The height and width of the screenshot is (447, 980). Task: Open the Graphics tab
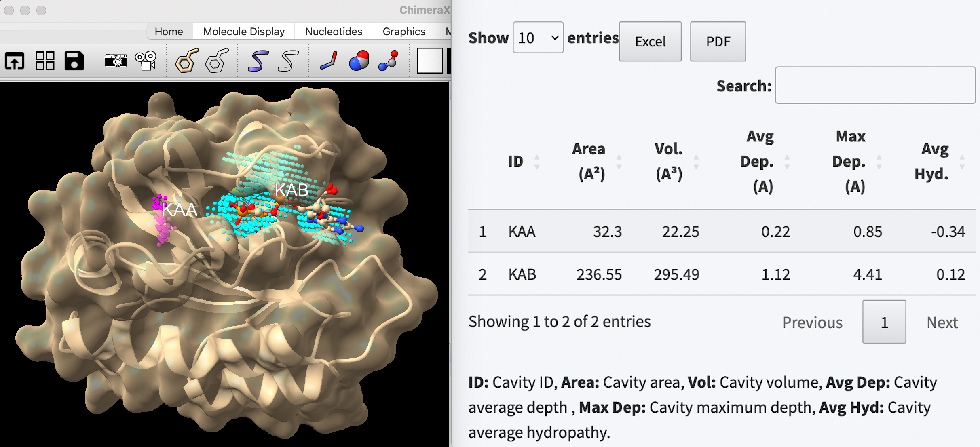pos(403,32)
